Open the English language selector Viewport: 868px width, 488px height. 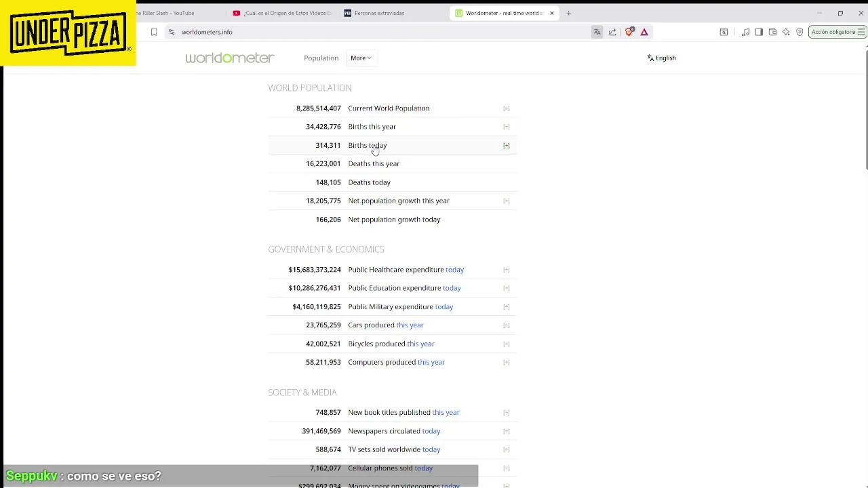pyautogui.click(x=661, y=58)
